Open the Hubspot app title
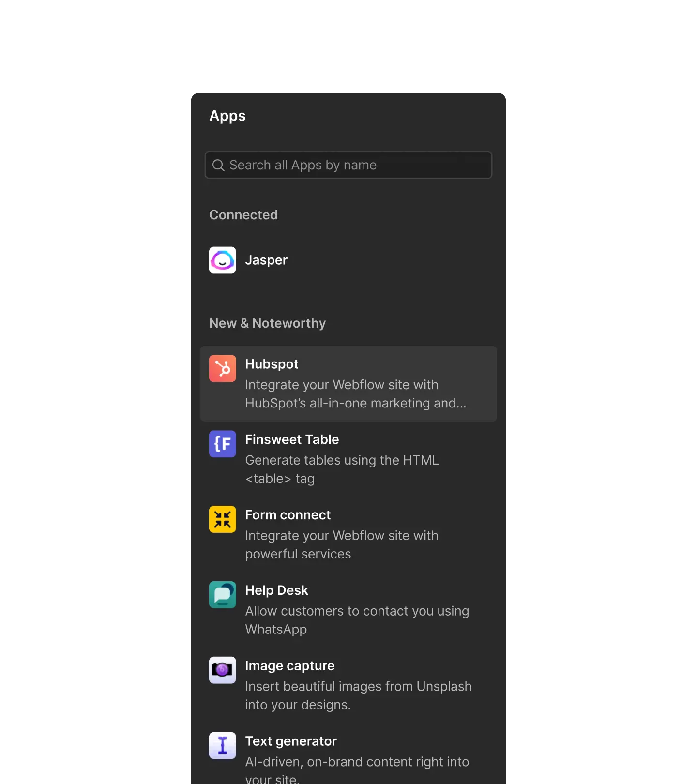697x784 pixels. 272,364
